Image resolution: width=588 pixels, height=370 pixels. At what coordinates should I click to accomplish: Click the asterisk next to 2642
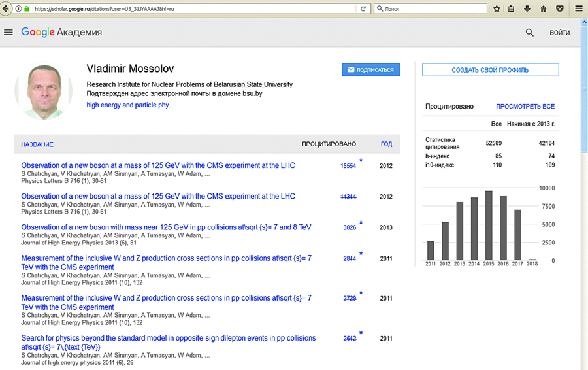coord(361,333)
